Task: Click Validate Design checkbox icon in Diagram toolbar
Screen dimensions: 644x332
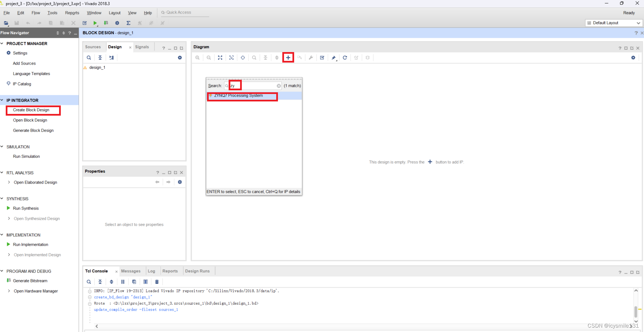Action: coord(322,57)
